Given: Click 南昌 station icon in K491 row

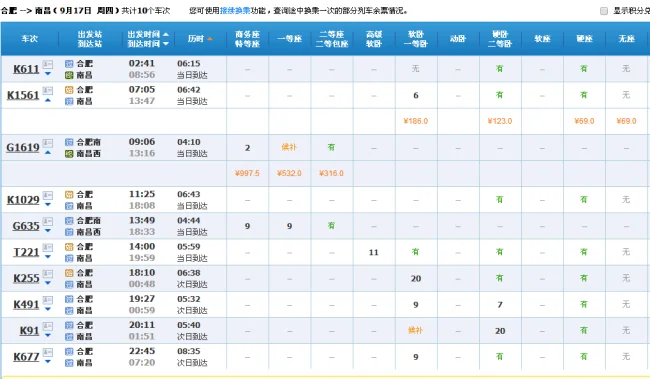Looking at the screenshot, I should tap(69, 310).
